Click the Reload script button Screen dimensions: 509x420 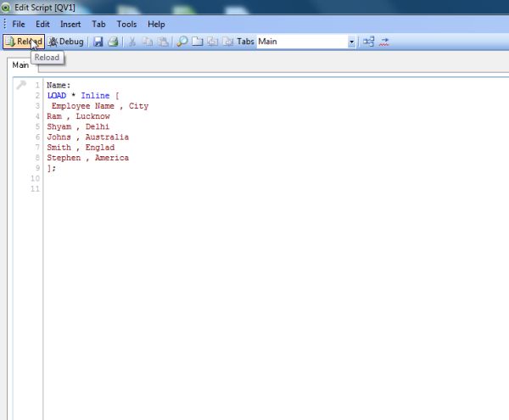point(24,42)
